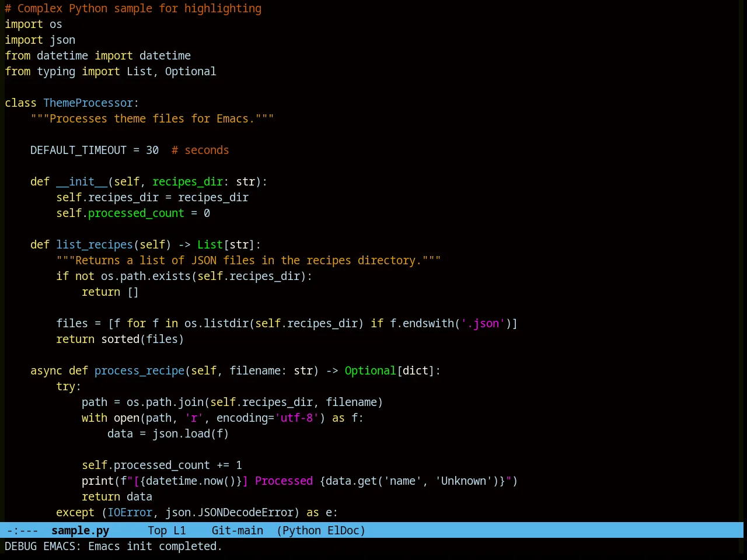
Task: Click 'datetime.now()' in the print statement
Action: coord(191,481)
